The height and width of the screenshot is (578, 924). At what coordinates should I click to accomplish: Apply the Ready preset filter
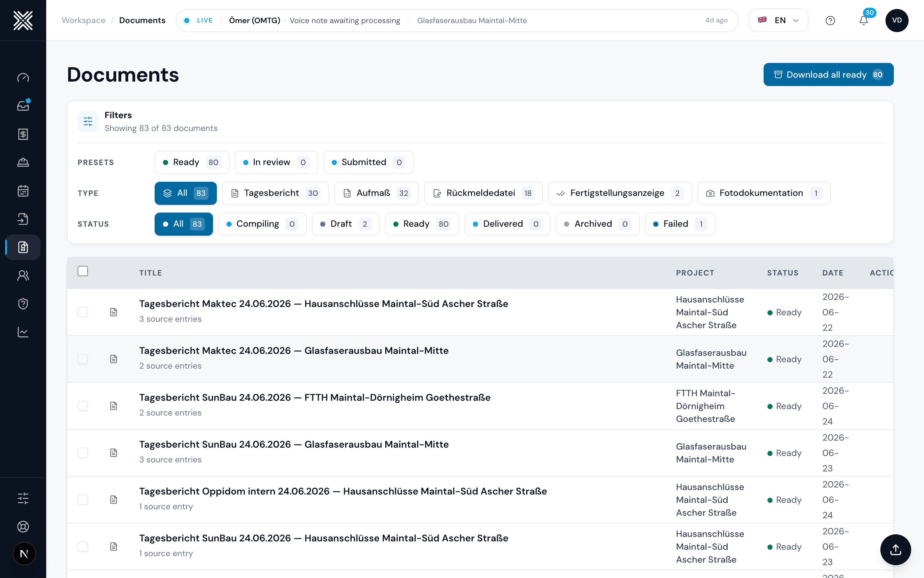[192, 162]
